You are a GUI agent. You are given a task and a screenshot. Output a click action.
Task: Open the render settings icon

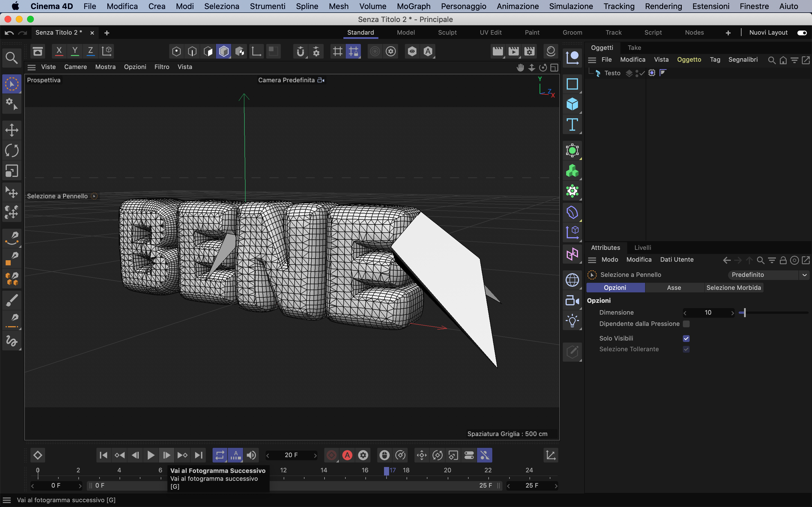tap(529, 51)
